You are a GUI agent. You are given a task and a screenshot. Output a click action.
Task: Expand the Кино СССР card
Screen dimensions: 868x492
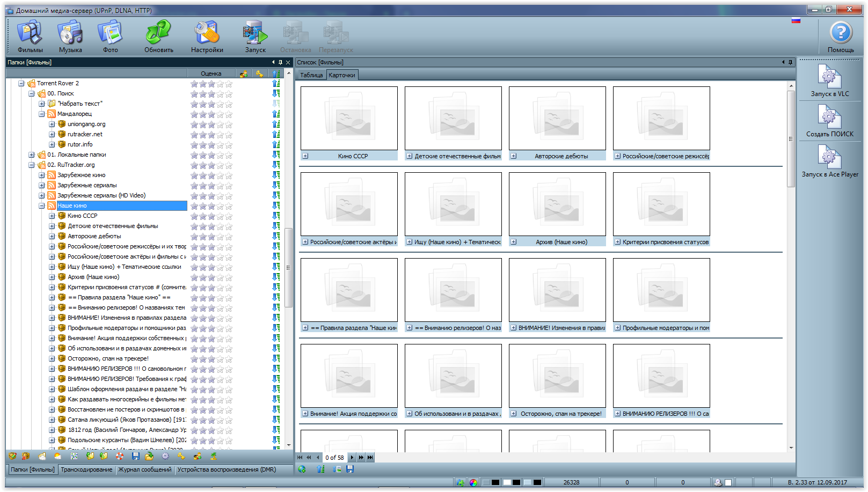305,156
